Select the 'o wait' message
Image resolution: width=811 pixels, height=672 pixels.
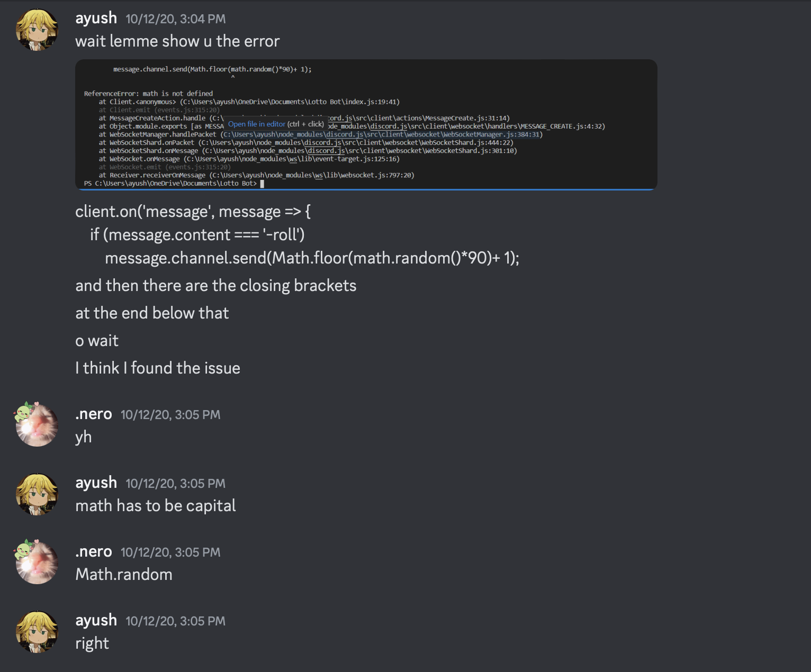coord(97,341)
